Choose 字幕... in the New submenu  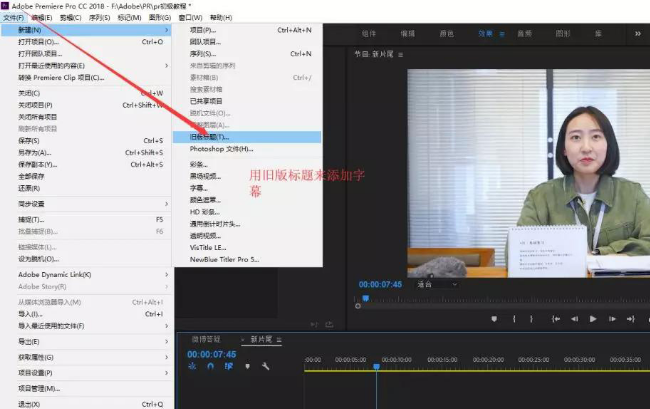(x=247, y=188)
